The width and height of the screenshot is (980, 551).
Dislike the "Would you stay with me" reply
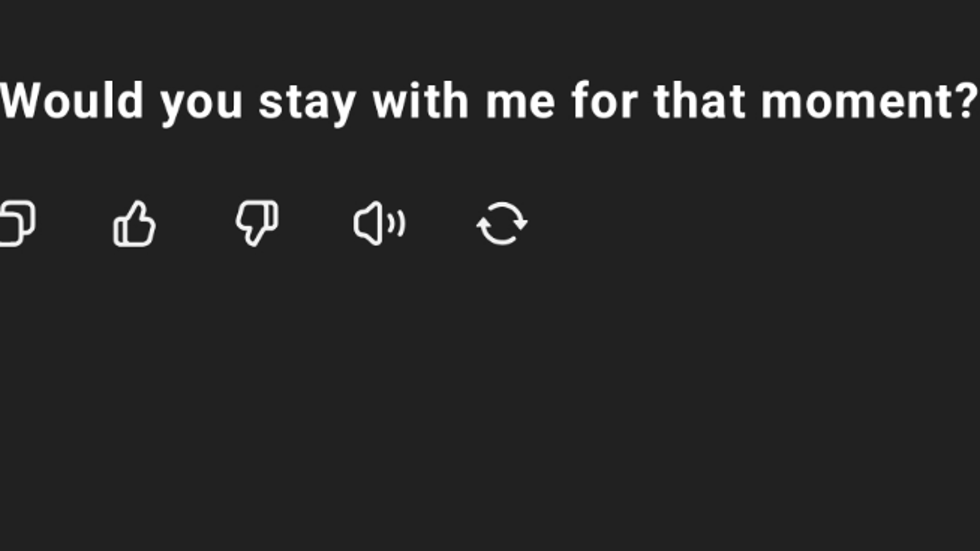[x=257, y=223]
